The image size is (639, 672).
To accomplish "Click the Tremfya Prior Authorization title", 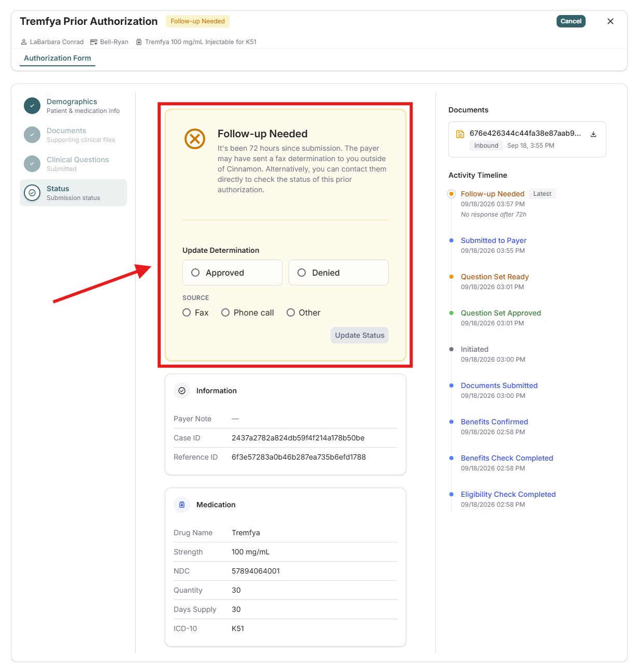I will click(x=89, y=21).
